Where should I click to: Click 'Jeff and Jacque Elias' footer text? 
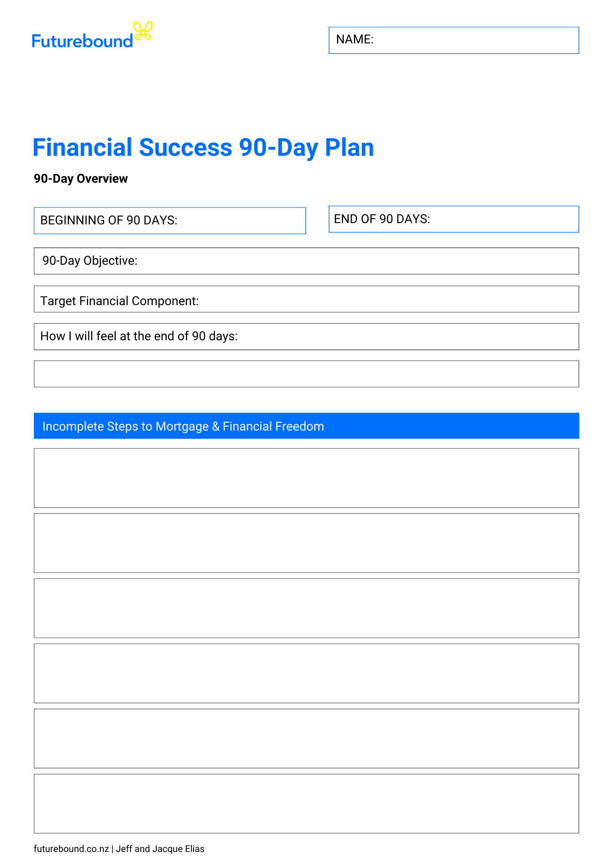tap(160, 848)
